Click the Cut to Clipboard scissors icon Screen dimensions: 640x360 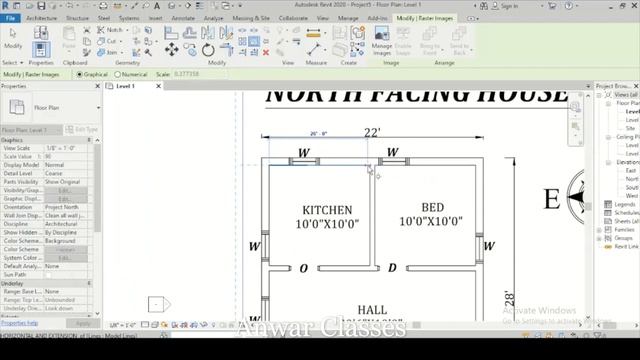(87, 30)
